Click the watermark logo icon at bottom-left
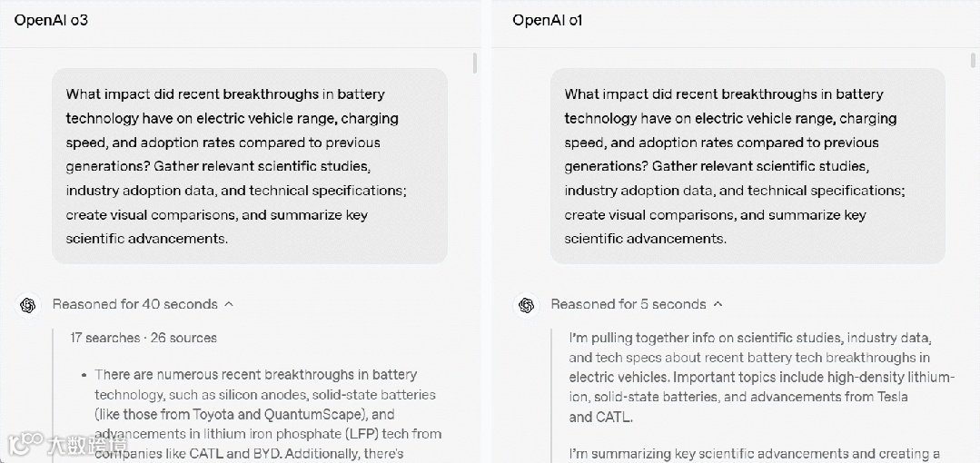This screenshot has height=463, width=980. (22, 445)
